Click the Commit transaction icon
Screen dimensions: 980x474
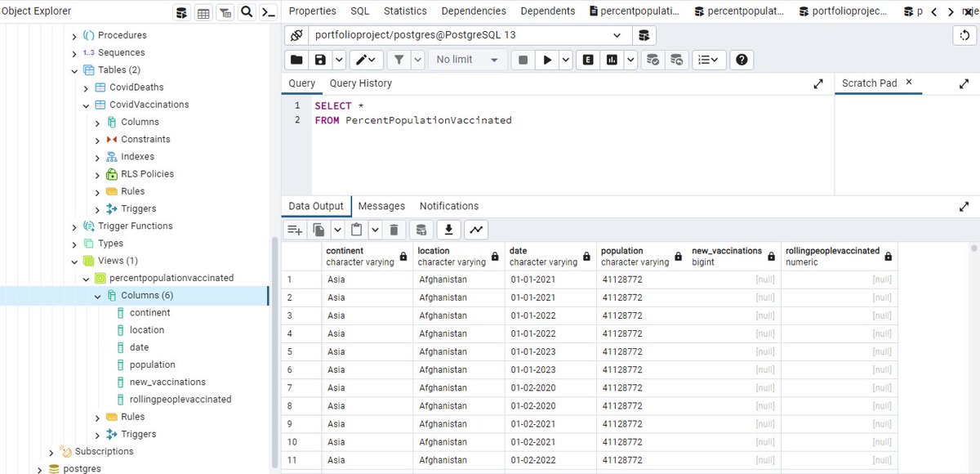click(x=652, y=60)
